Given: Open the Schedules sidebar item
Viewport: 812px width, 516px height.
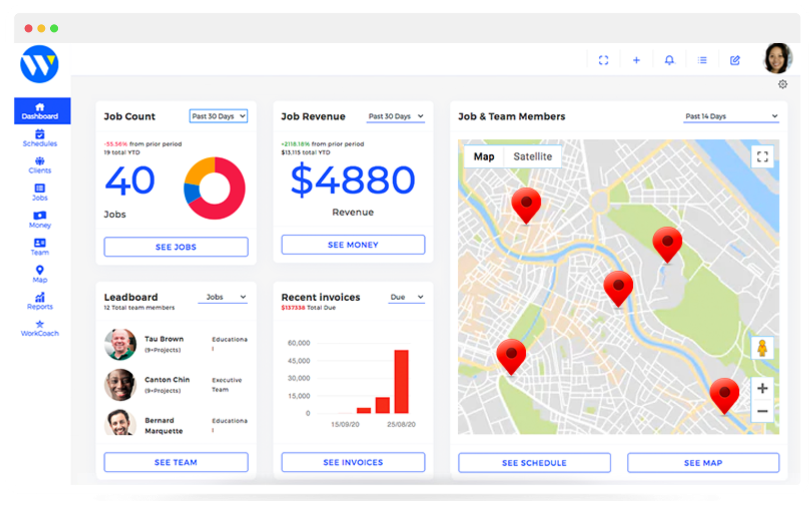Looking at the screenshot, I should (40, 138).
